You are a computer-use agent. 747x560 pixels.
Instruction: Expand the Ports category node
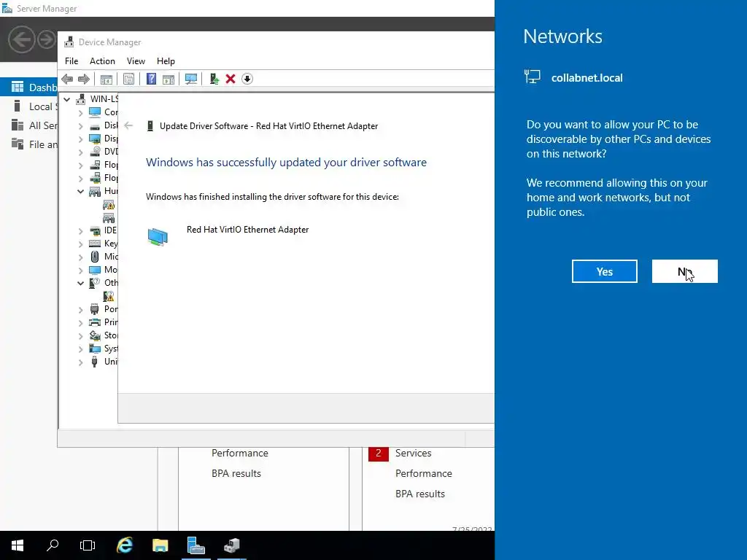click(x=80, y=309)
